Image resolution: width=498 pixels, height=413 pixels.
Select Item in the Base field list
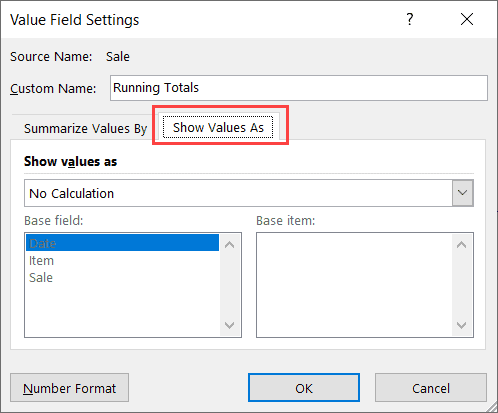pyautogui.click(x=122, y=260)
